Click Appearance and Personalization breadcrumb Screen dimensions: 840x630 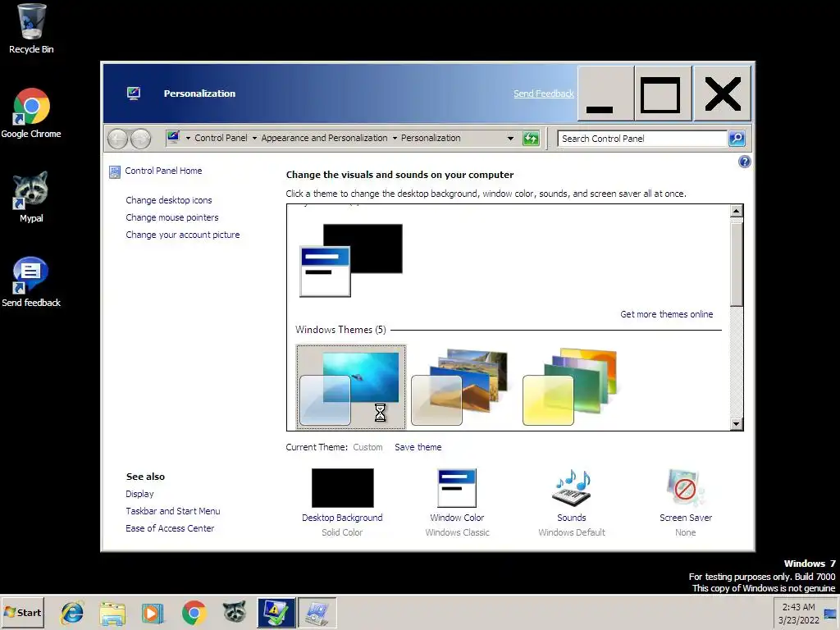click(324, 138)
